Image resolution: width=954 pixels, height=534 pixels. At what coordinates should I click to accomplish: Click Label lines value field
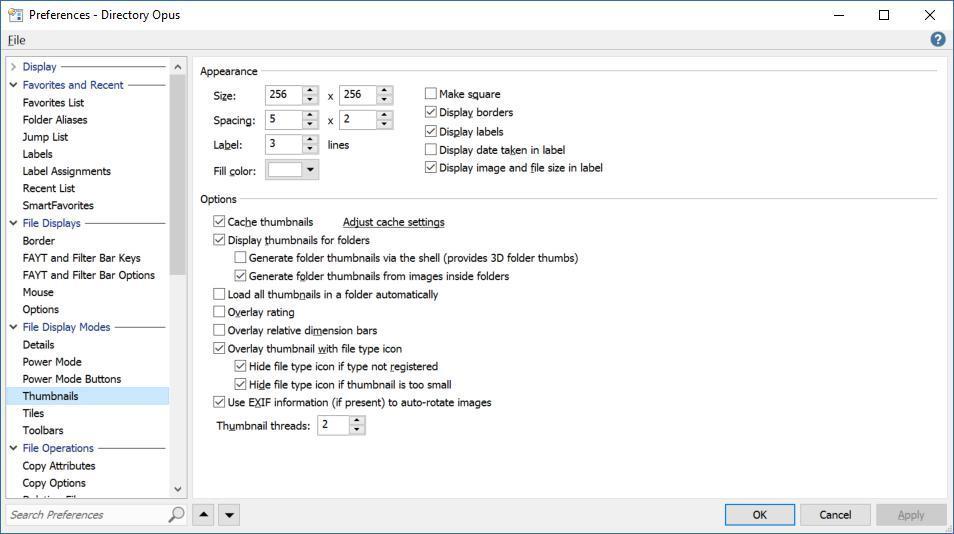[284, 144]
